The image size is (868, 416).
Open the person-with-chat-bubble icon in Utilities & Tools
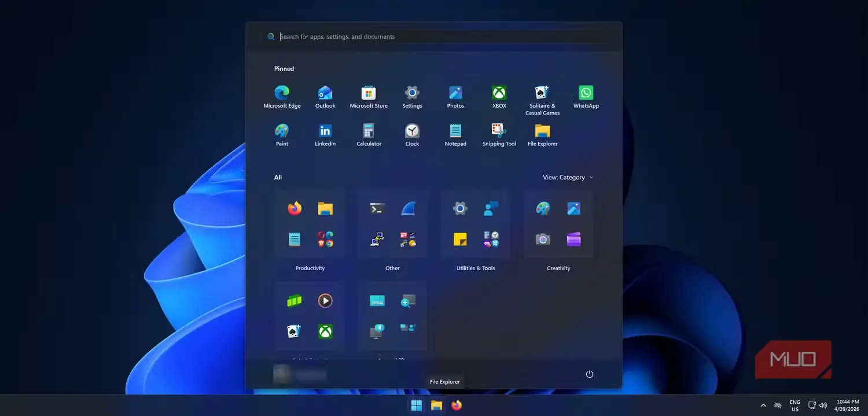click(491, 208)
